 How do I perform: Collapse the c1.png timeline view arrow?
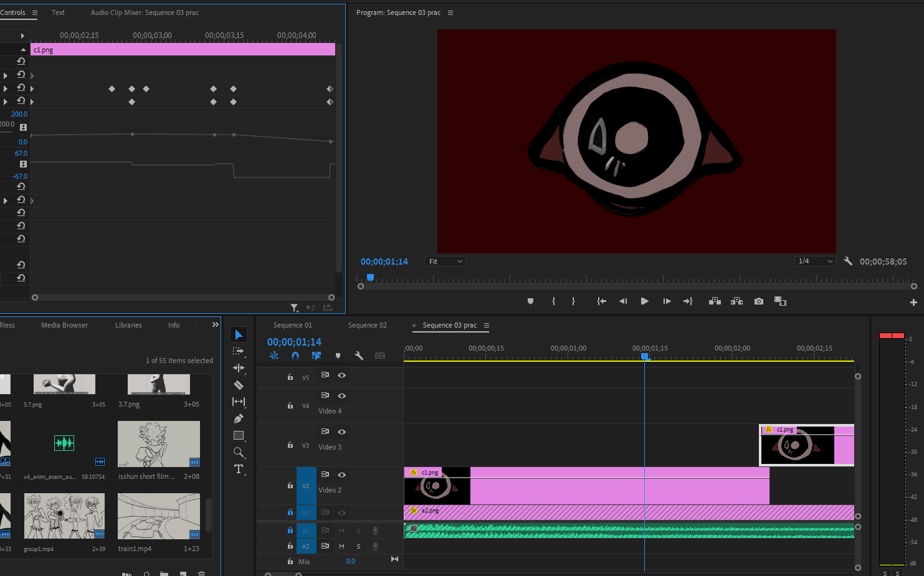coord(23,49)
